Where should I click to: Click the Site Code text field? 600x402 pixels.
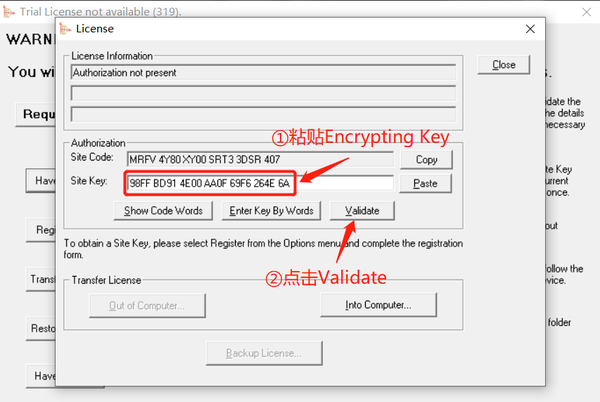pyautogui.click(x=260, y=159)
